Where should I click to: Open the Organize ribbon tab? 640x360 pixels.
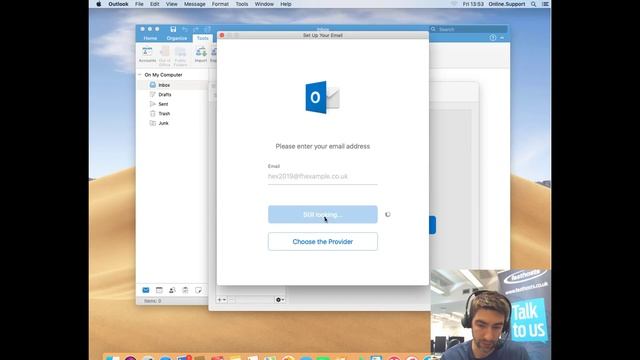pos(177,38)
